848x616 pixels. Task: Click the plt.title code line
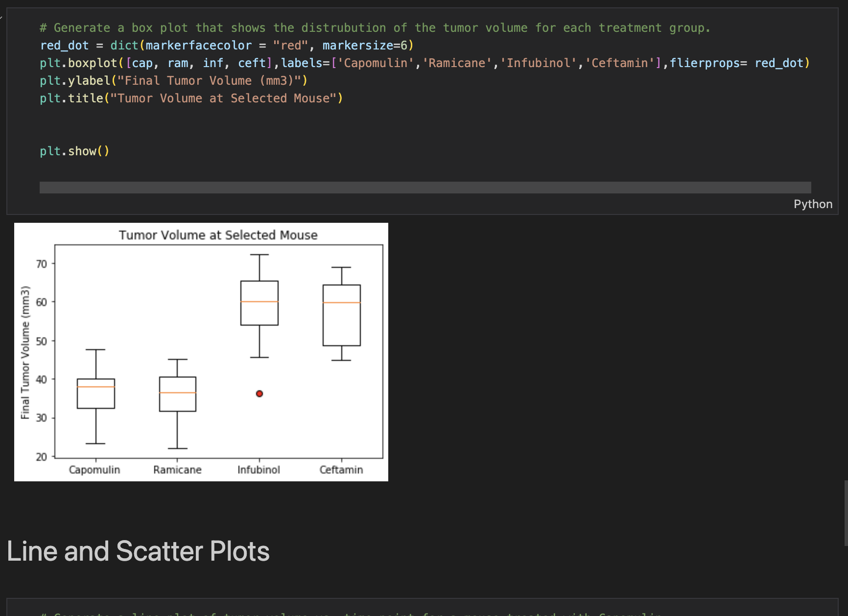coord(191,98)
